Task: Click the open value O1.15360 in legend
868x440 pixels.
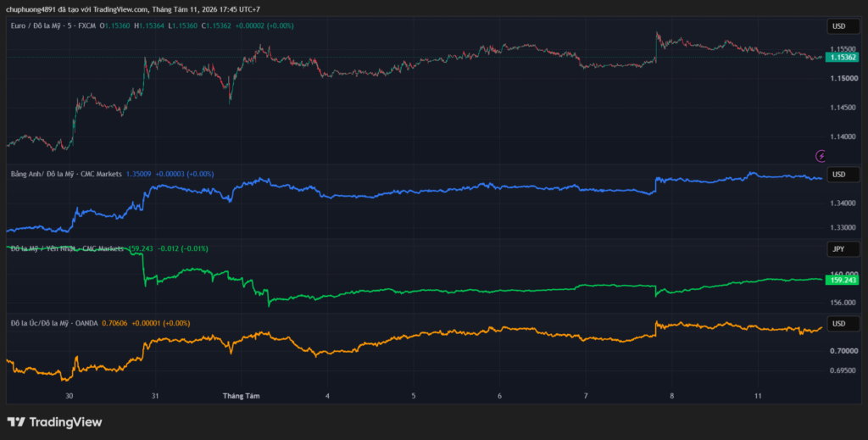Action: 114,26
